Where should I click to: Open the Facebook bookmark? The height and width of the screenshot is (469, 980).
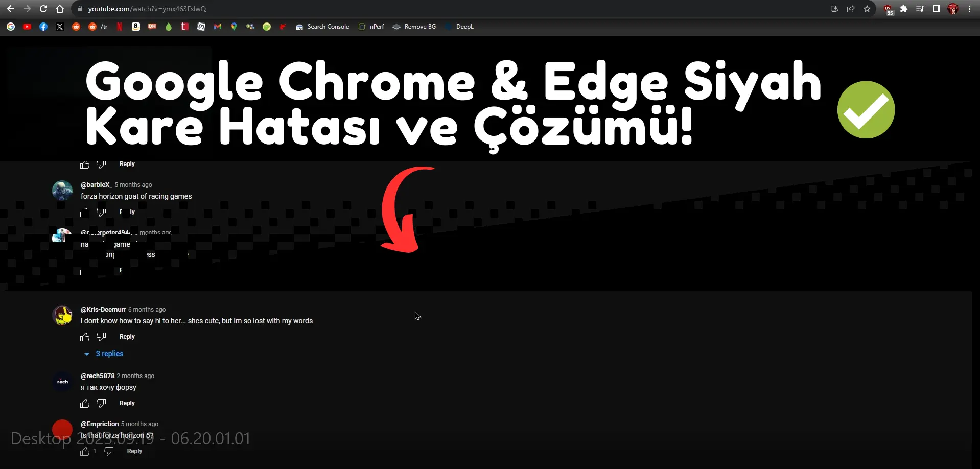[43, 27]
